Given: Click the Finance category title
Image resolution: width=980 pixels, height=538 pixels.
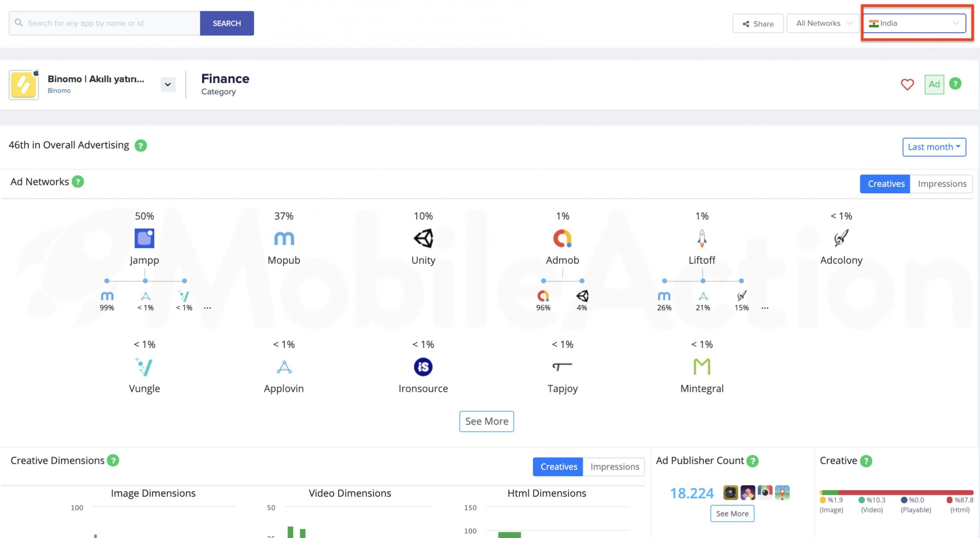Looking at the screenshot, I should pyautogui.click(x=225, y=78).
